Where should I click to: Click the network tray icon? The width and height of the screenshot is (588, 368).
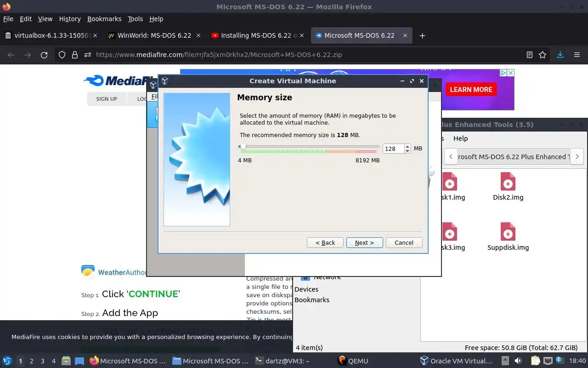548,361
